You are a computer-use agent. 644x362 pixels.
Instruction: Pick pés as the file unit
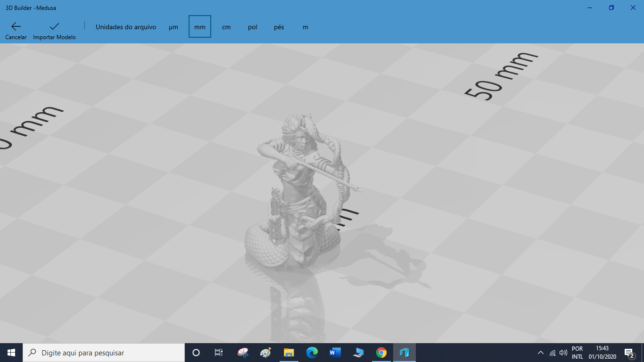click(x=279, y=27)
